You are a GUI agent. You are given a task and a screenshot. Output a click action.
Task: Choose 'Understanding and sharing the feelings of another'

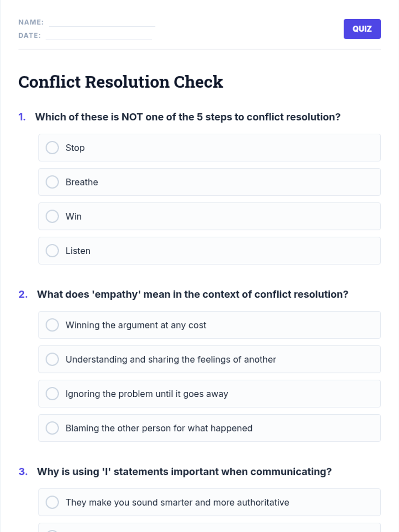pyautogui.click(x=52, y=359)
